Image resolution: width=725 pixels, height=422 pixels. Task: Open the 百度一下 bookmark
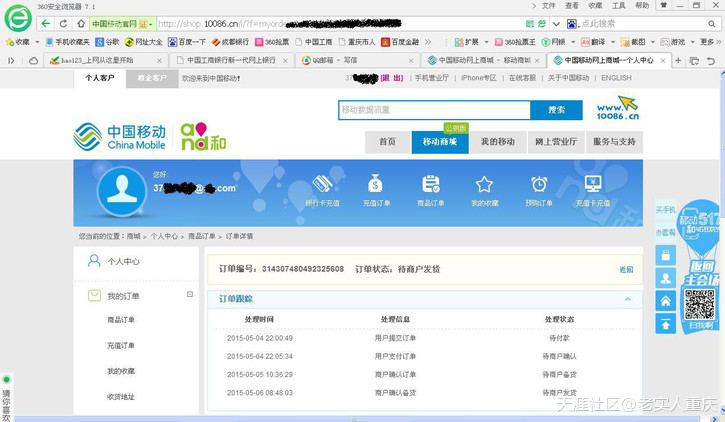(x=187, y=42)
